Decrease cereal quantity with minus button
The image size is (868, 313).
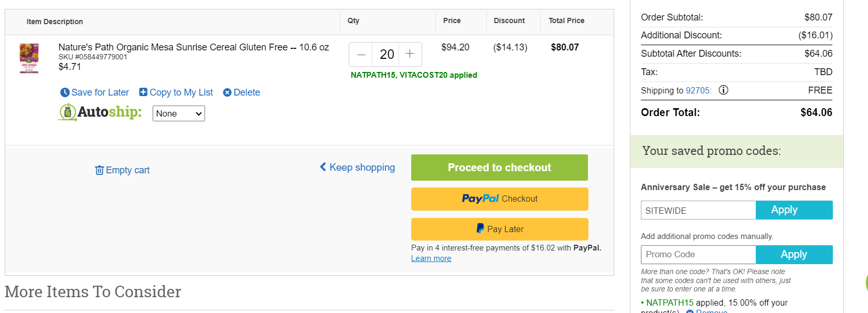click(361, 54)
